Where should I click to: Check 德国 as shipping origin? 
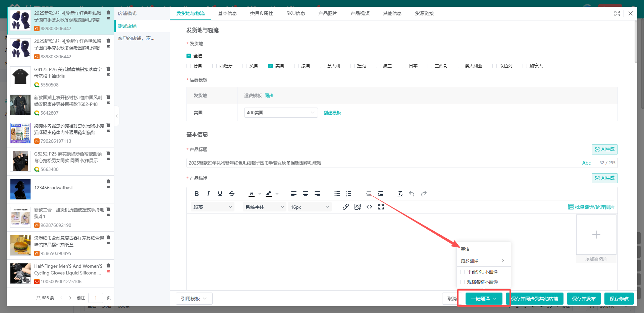click(189, 66)
